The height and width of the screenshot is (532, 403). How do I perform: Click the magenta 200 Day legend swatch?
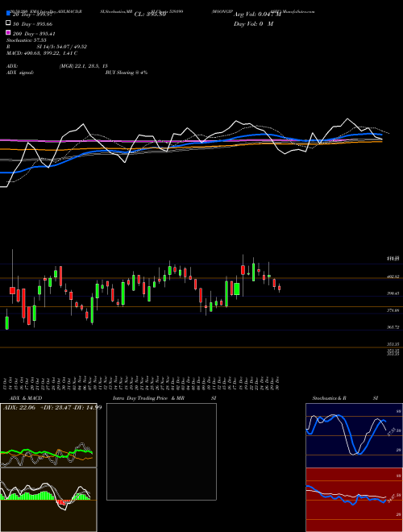(8, 33)
